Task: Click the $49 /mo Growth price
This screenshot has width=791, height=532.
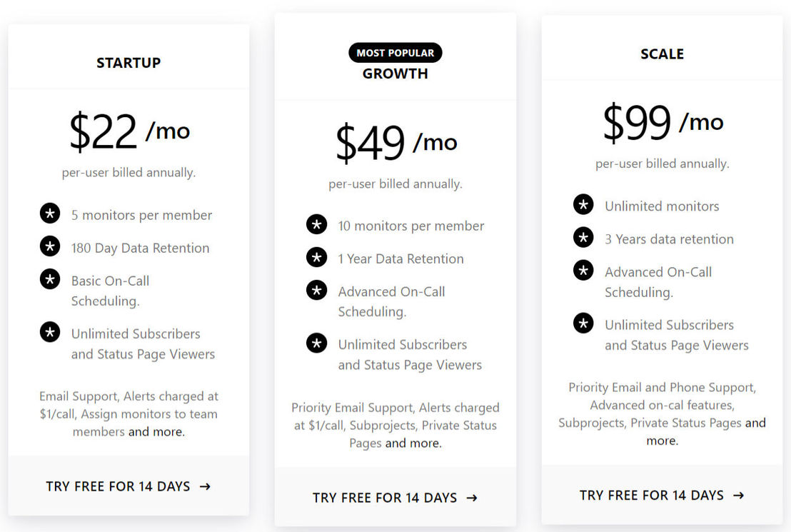Action: 396,143
